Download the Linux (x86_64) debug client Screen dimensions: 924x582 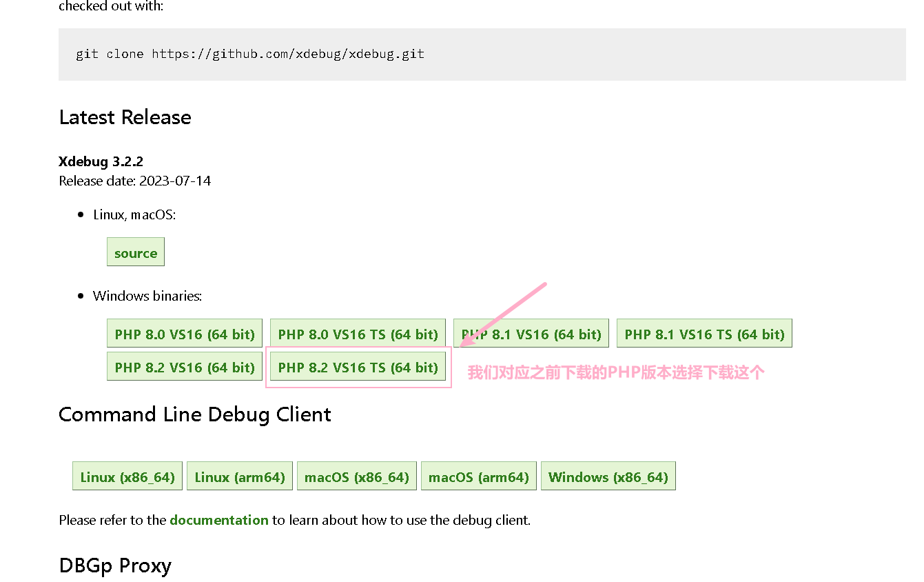[127, 476]
